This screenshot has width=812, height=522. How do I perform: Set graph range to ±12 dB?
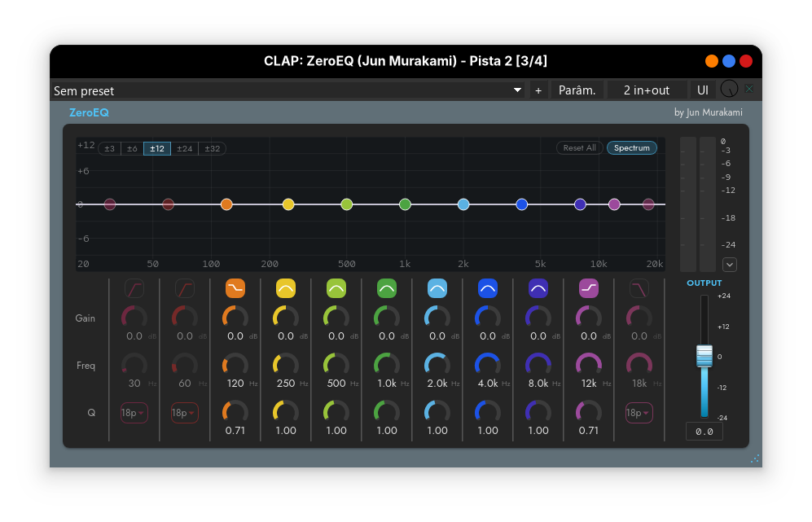coord(157,149)
